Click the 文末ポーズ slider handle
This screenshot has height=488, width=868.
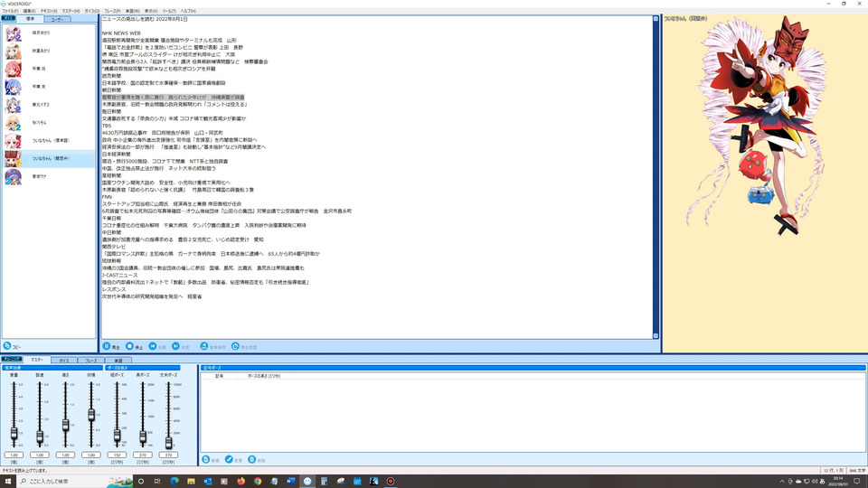pos(168,443)
